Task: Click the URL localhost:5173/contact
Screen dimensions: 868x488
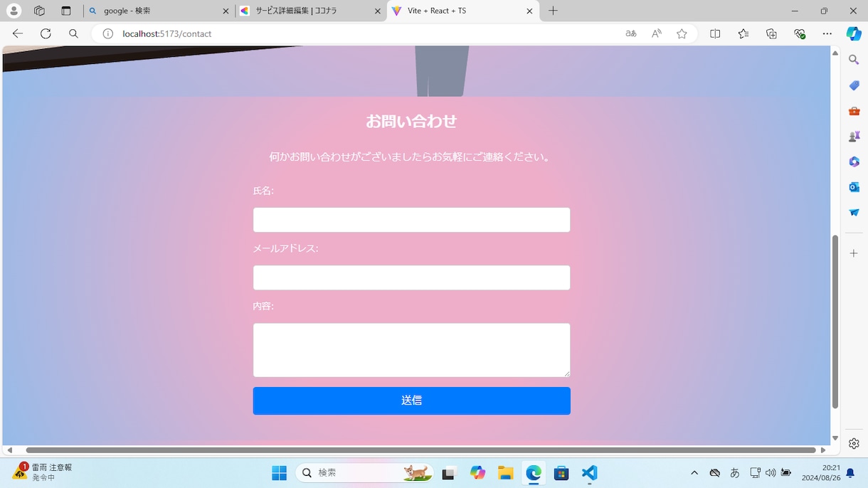Action: click(x=167, y=33)
